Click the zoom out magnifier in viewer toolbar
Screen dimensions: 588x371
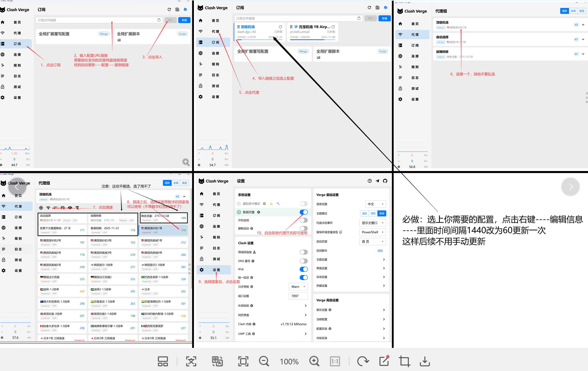[264, 361]
